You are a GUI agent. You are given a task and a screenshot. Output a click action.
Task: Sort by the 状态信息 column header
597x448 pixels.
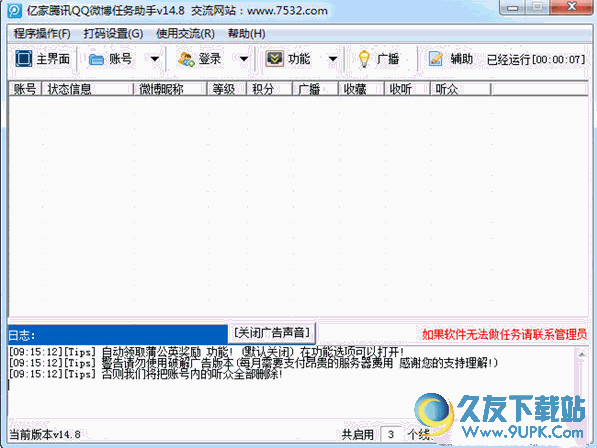click(x=87, y=89)
